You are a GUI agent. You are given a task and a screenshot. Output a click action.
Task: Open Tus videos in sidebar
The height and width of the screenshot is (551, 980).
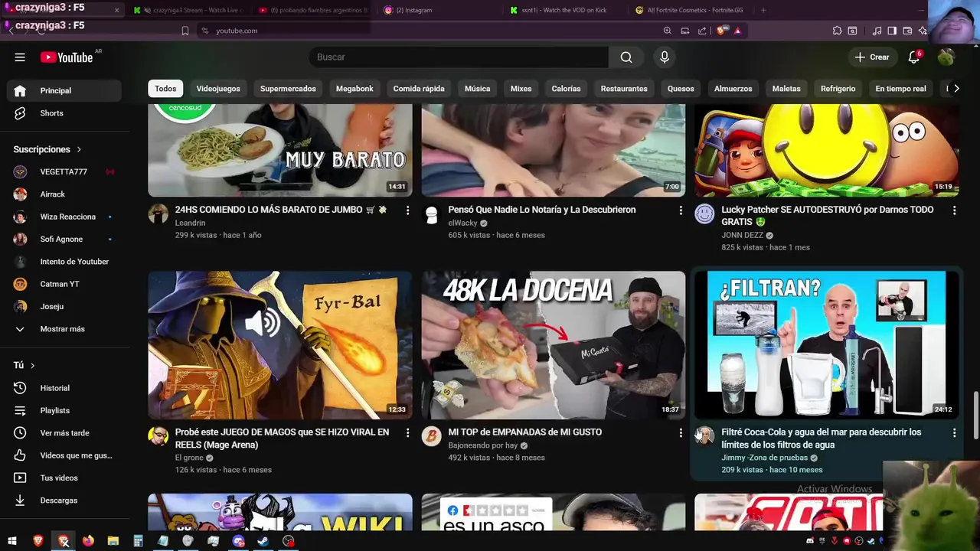pyautogui.click(x=64, y=478)
